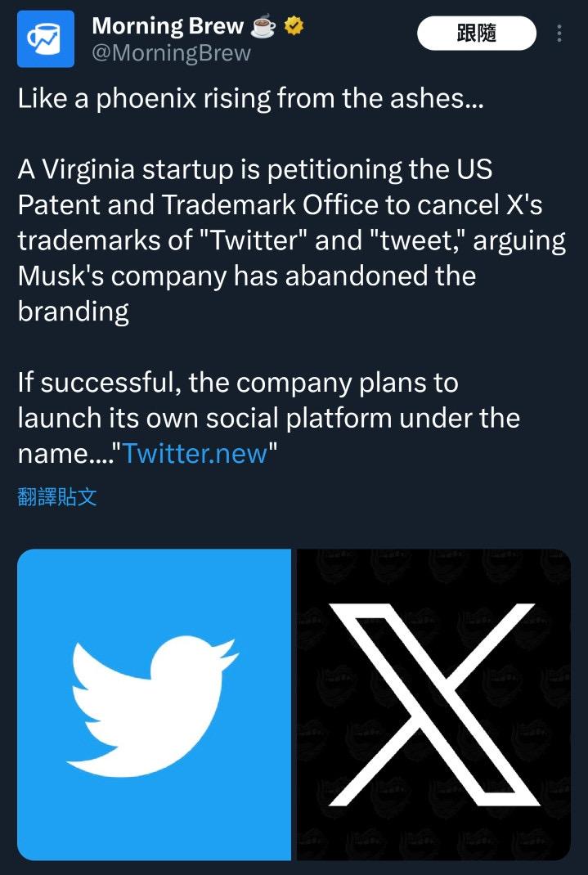The image size is (588, 875).
Task: Click the "Musk's company has abandoned" text
Action: pyautogui.click(x=246, y=276)
